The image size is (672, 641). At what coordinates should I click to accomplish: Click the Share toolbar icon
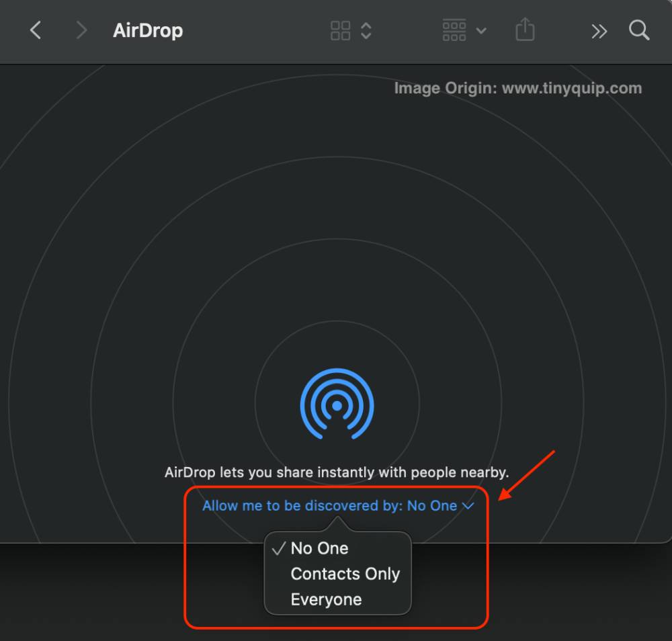(x=525, y=30)
